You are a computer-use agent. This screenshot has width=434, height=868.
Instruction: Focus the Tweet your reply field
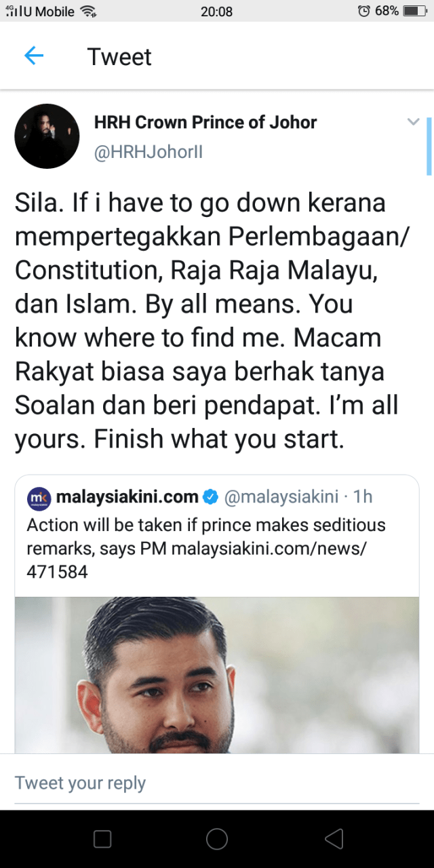pos(217,783)
